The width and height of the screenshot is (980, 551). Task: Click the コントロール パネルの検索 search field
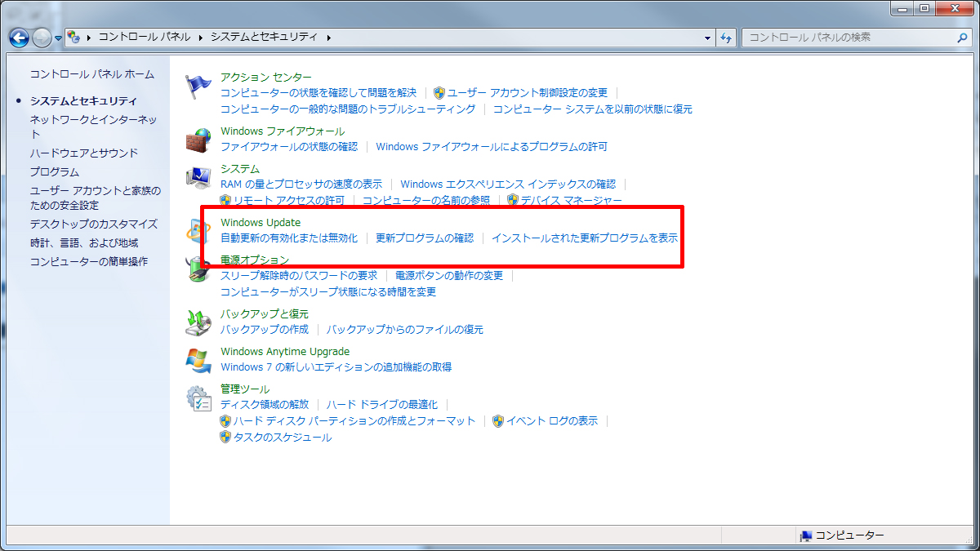tap(848, 38)
